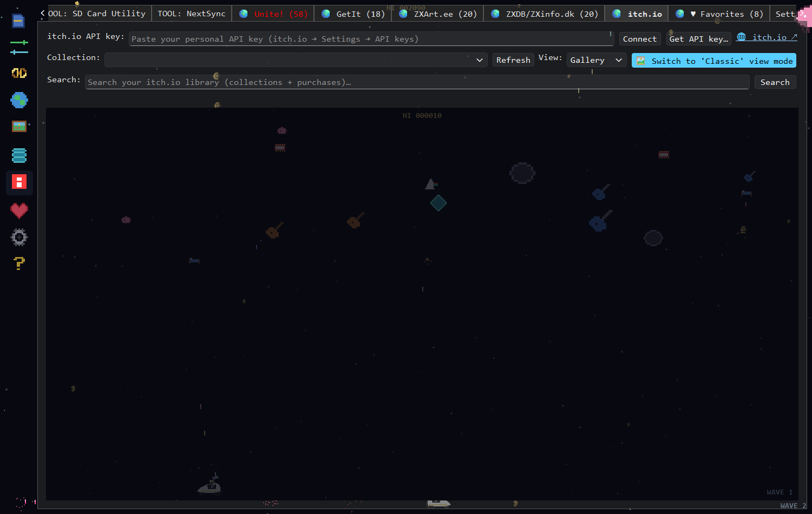Click the 'itch.io API key:' label
Image resolution: width=812 pixels, height=514 pixels.
click(86, 36)
